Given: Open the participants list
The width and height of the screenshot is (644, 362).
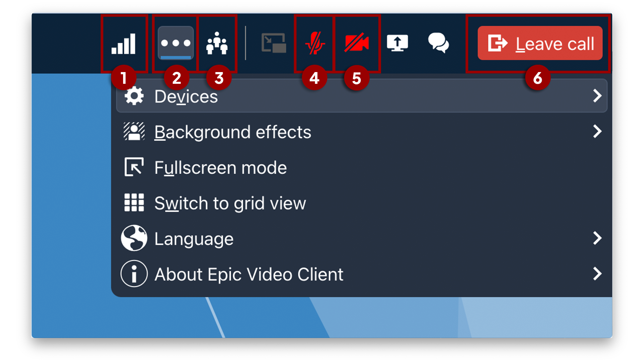Looking at the screenshot, I should (x=217, y=43).
